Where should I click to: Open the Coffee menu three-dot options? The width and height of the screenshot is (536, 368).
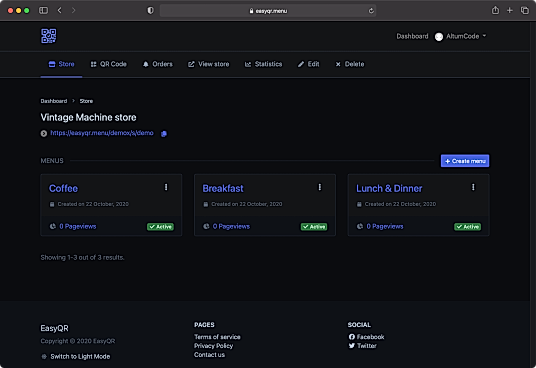point(166,187)
